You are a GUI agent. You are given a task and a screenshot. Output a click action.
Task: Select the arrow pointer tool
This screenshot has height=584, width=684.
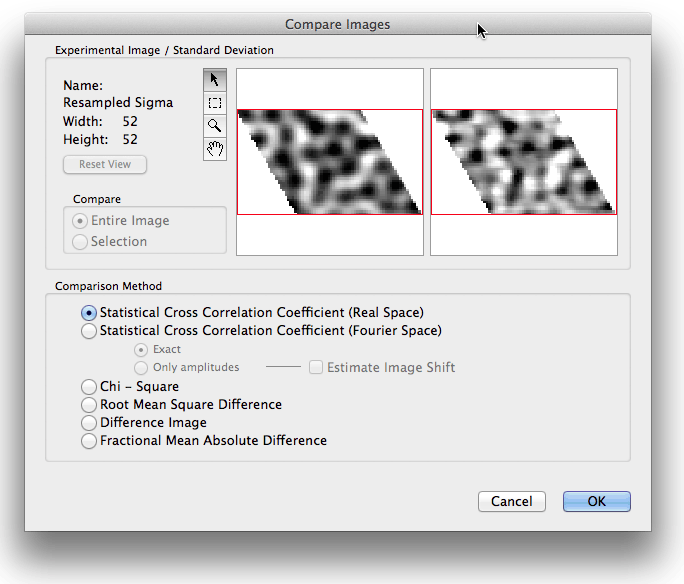[215, 80]
